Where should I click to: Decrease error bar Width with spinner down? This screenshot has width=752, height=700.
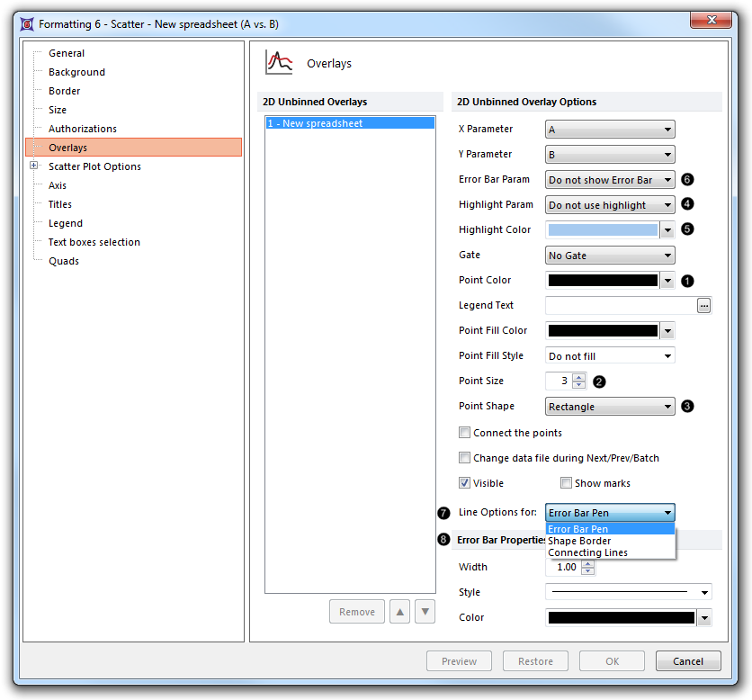[x=587, y=571]
